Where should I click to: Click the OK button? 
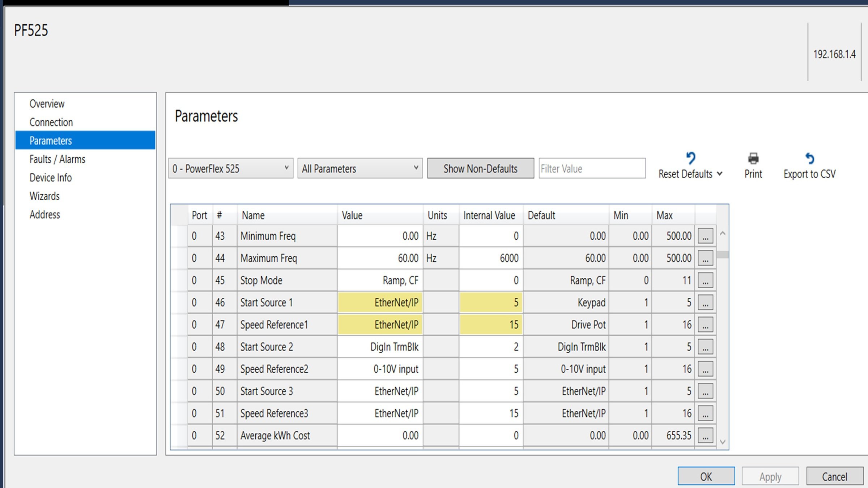[x=706, y=477]
